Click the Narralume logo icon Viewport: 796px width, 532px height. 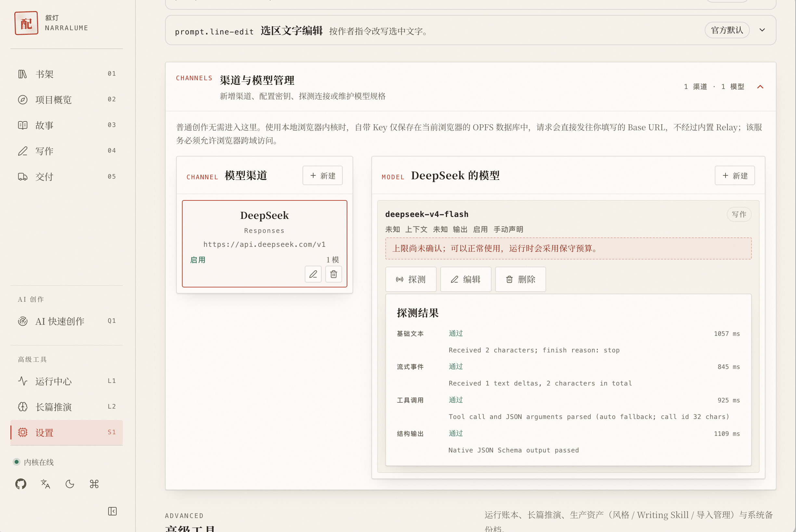[x=26, y=23]
